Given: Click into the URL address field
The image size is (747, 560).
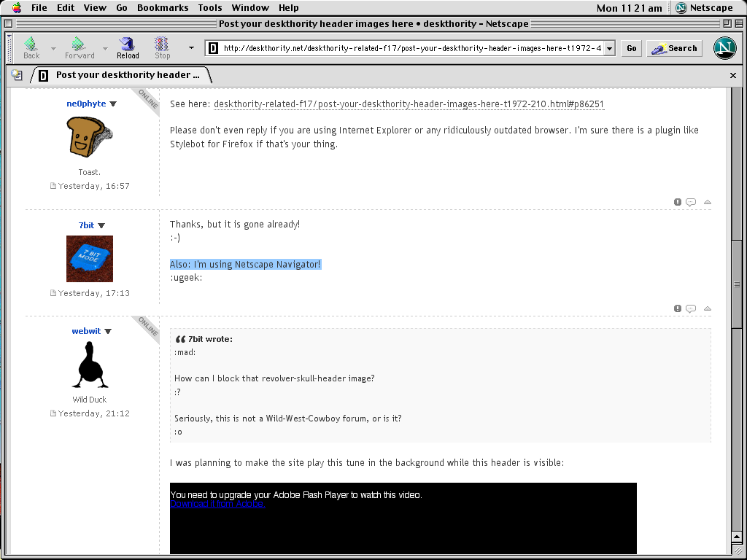Looking at the screenshot, I should (x=409, y=49).
